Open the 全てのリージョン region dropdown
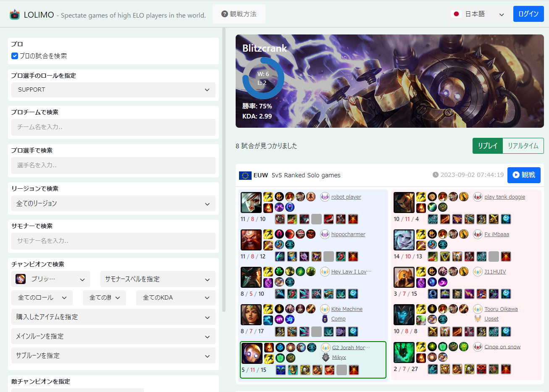This screenshot has height=392, width=549. pos(113,203)
